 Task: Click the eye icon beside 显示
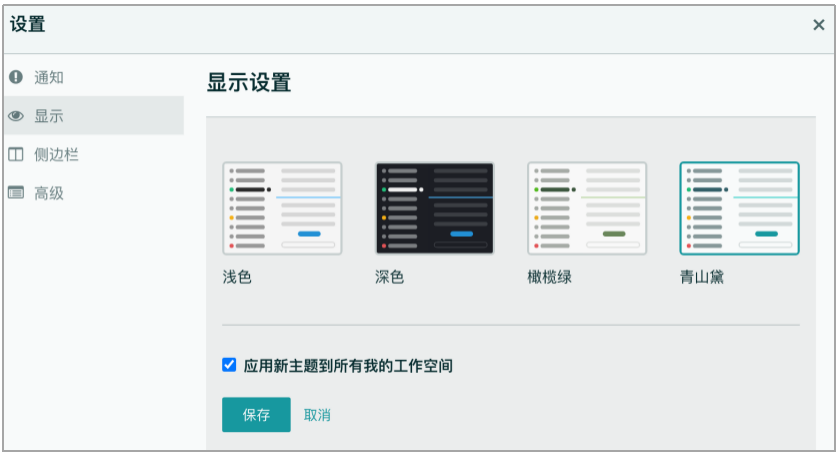pyautogui.click(x=16, y=116)
